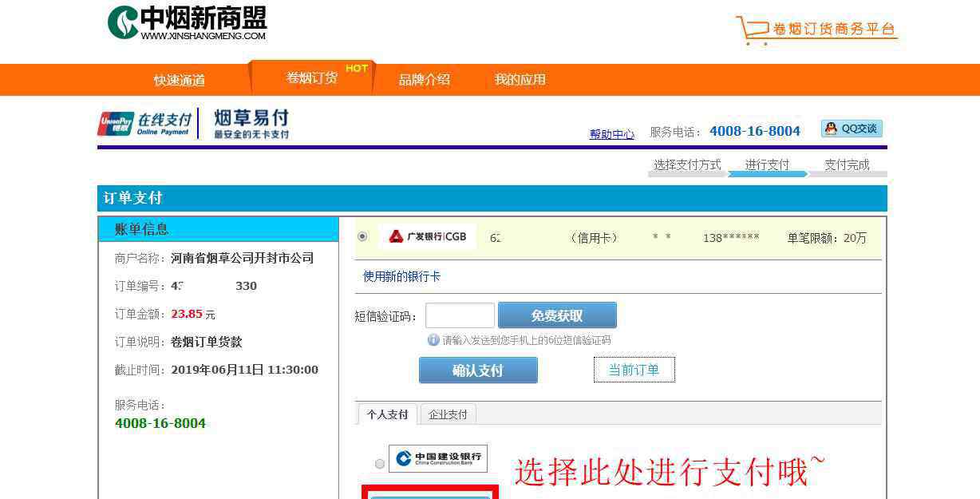Click the 6位短信验证码 hint text
The image size is (980, 499).
527,340
